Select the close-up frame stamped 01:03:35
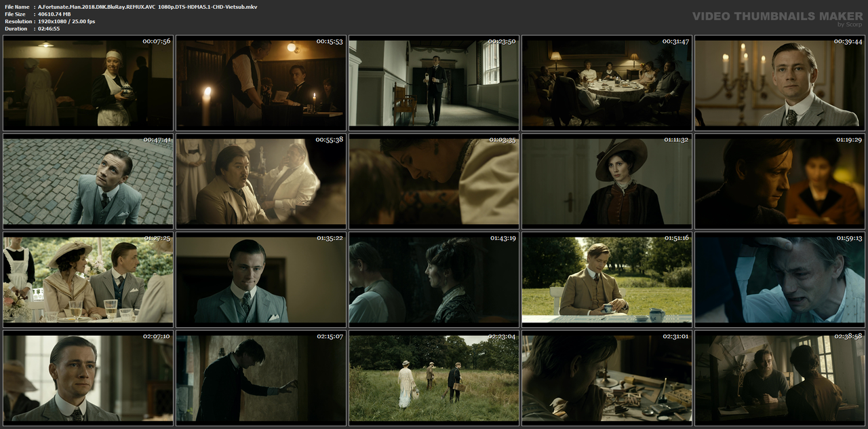Viewport: 868px width, 429px height. (x=434, y=181)
